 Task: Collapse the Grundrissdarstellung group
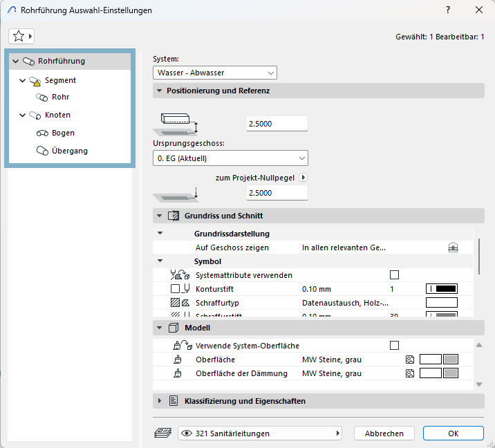(160, 233)
